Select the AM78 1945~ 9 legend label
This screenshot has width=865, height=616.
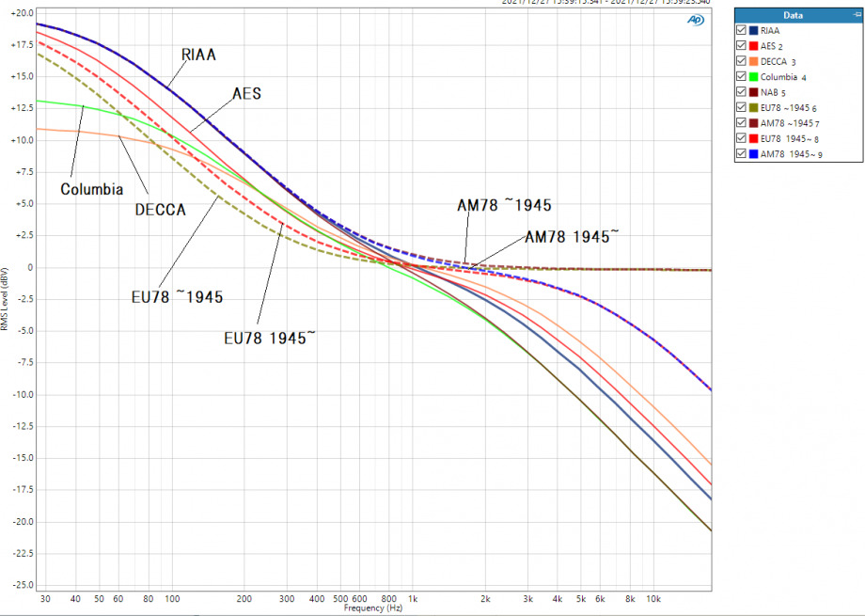(792, 154)
